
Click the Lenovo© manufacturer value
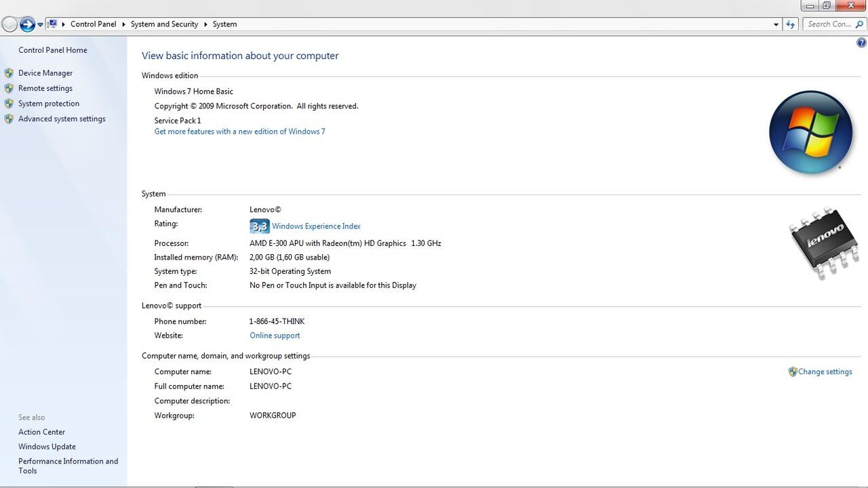click(x=265, y=210)
